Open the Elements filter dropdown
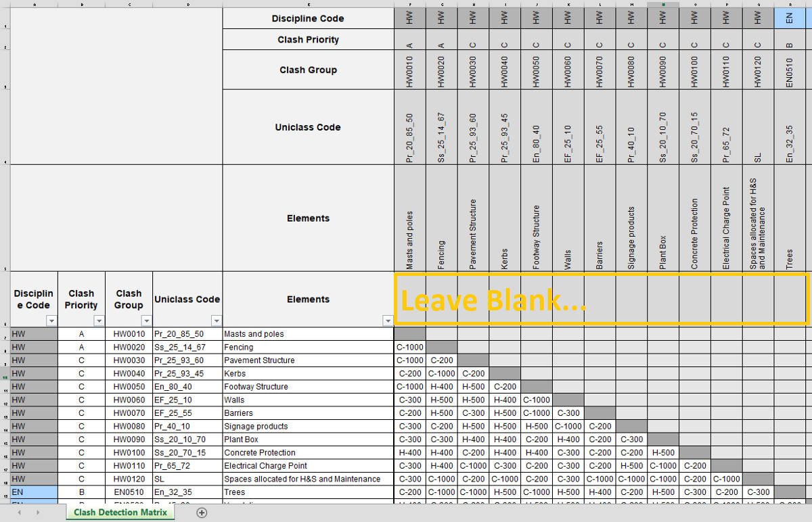The image size is (812, 522). [388, 321]
